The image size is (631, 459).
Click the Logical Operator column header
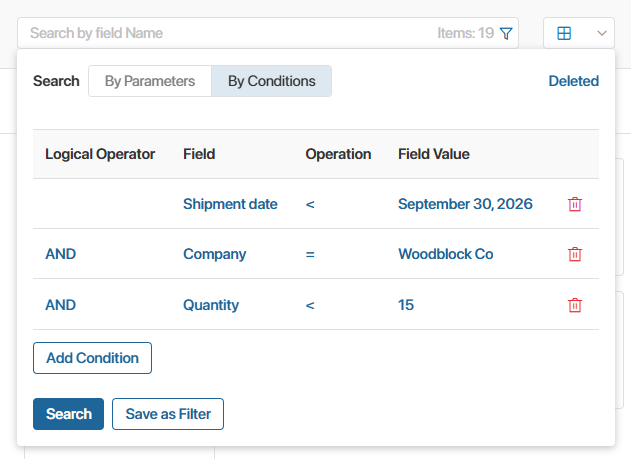click(x=100, y=154)
